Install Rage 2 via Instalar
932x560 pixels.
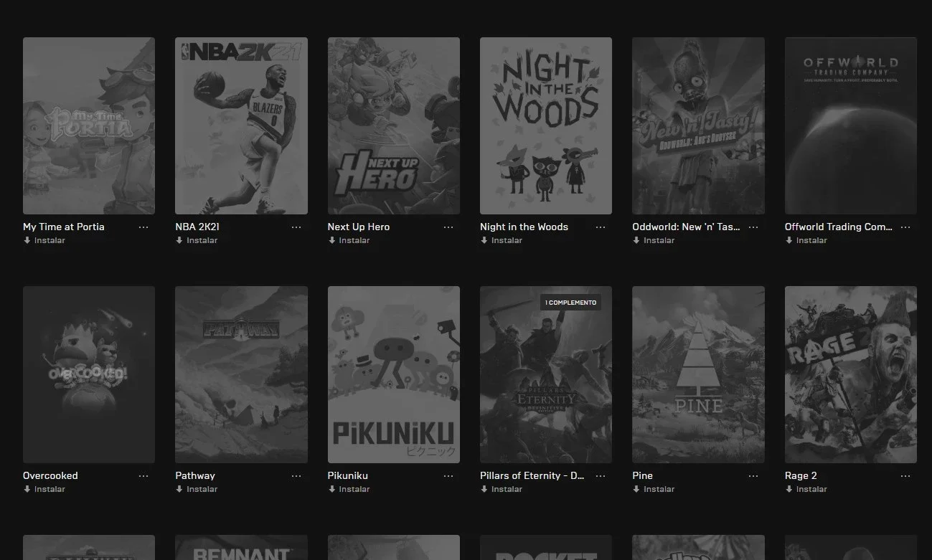pos(806,489)
